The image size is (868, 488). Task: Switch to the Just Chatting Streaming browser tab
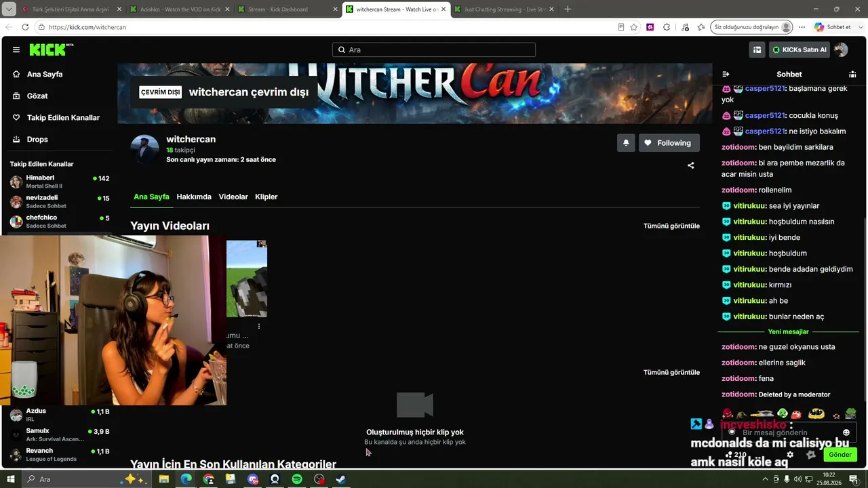(503, 9)
